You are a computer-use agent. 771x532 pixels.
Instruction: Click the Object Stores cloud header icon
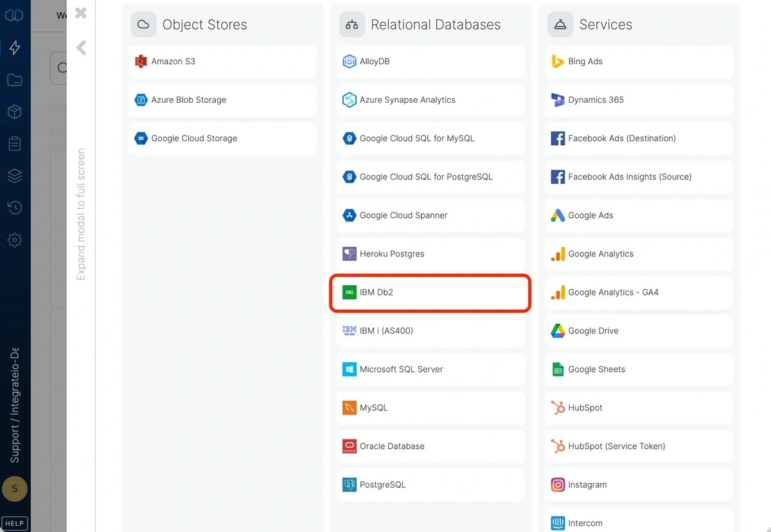coord(143,24)
